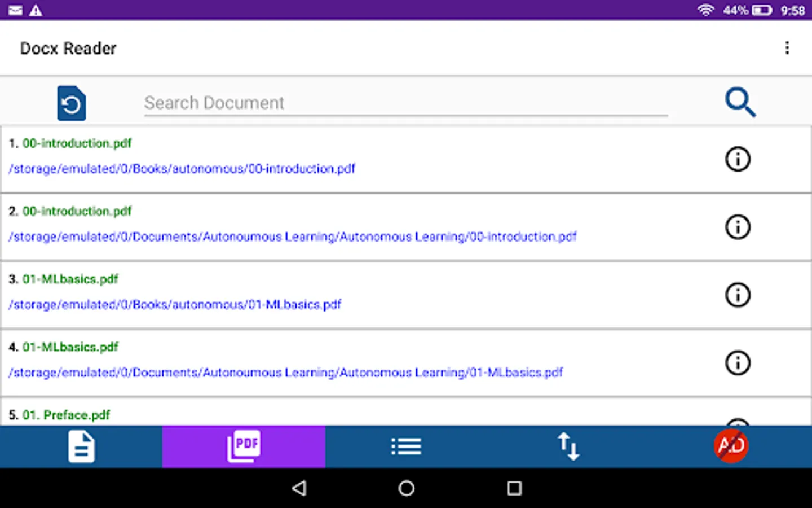
Task: Focus the Search Document field
Action: point(406,103)
